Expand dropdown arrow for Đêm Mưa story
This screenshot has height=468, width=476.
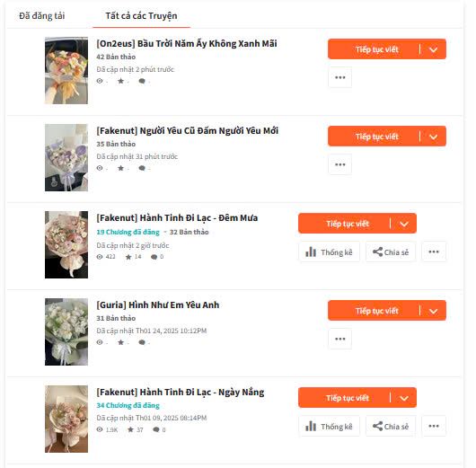tap(404, 224)
